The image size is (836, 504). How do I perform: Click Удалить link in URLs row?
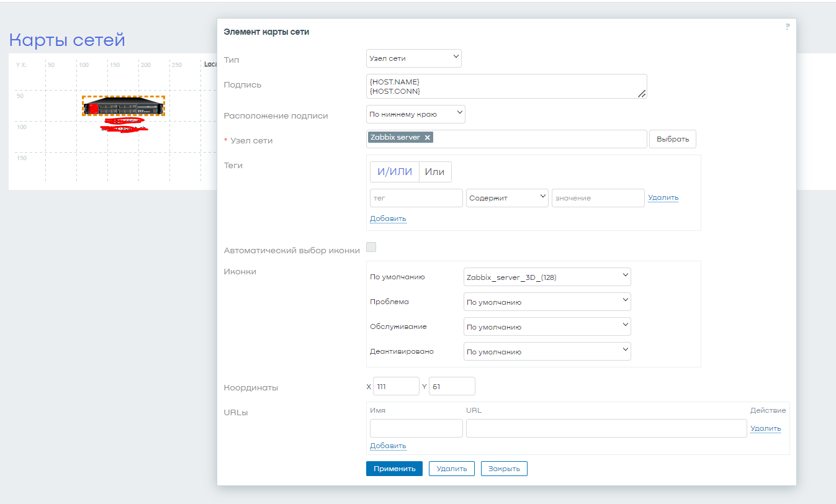click(766, 428)
